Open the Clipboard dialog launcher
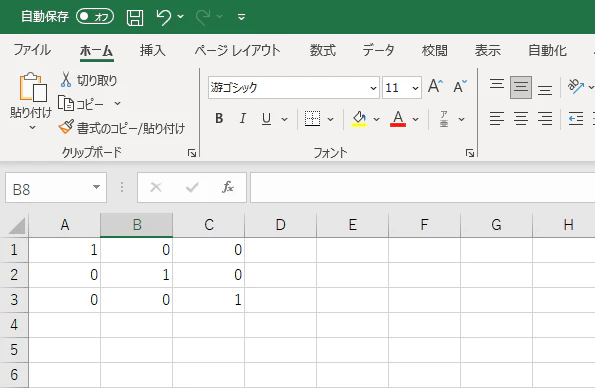 click(x=192, y=153)
